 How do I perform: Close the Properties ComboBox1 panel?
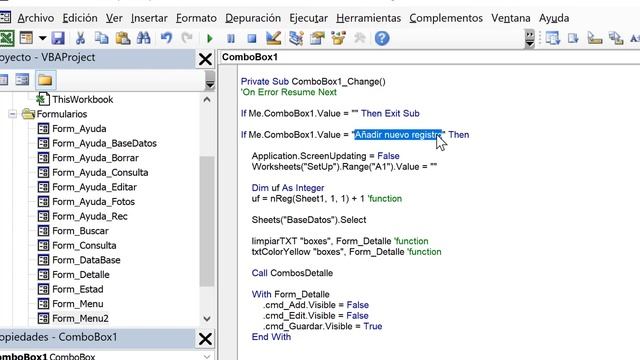click(x=205, y=339)
